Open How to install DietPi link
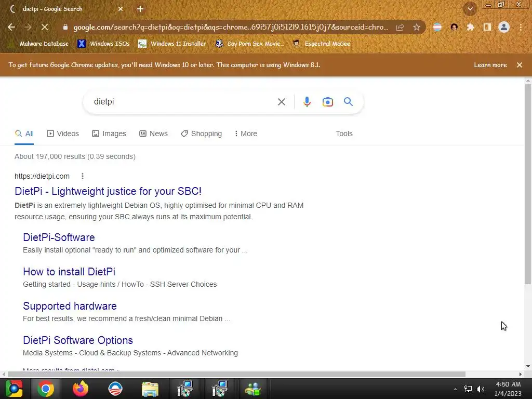 point(69,272)
